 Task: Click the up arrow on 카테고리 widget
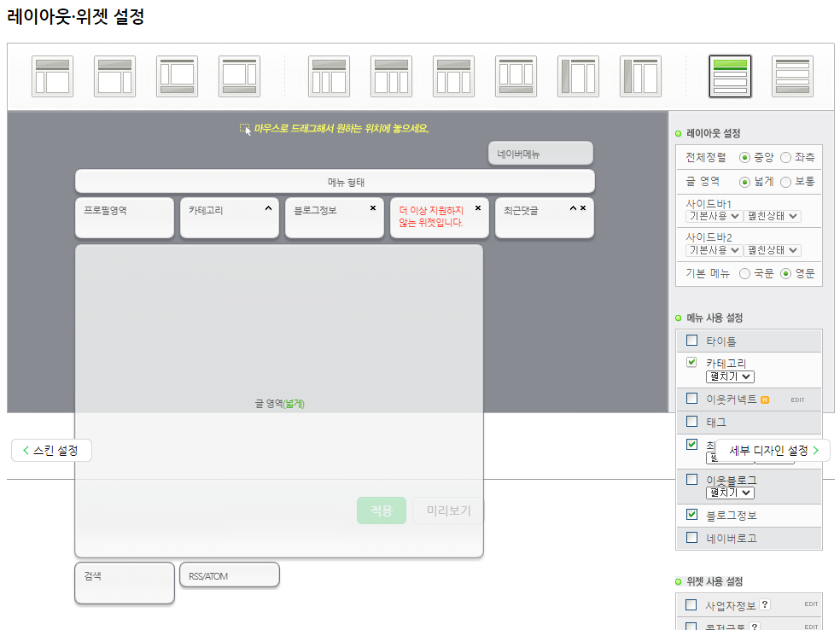[x=268, y=207]
